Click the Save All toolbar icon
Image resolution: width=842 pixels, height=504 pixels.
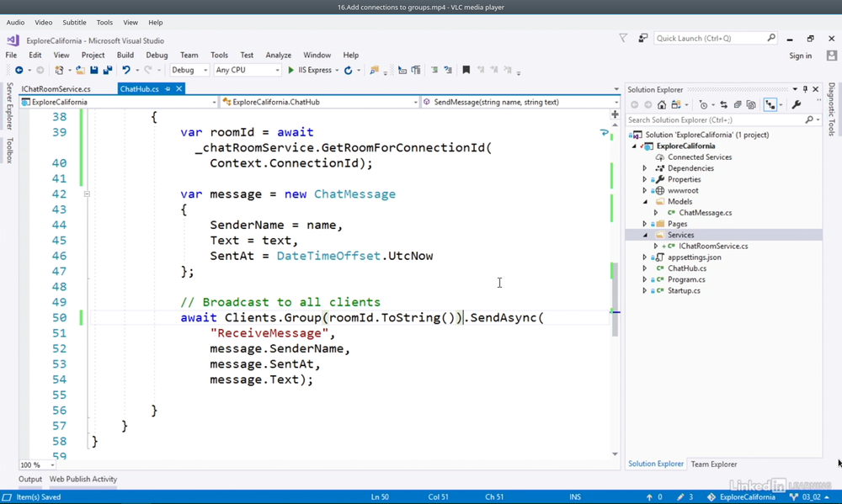click(x=108, y=71)
